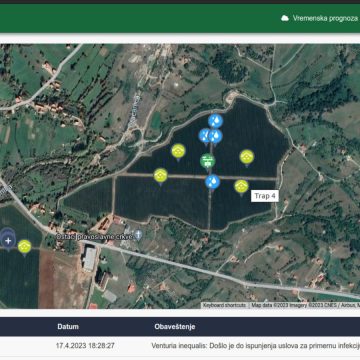This screenshot has width=360, height=360.
Task: Click the cloud icon beside Vremenska prognoza
Action: (285, 18)
